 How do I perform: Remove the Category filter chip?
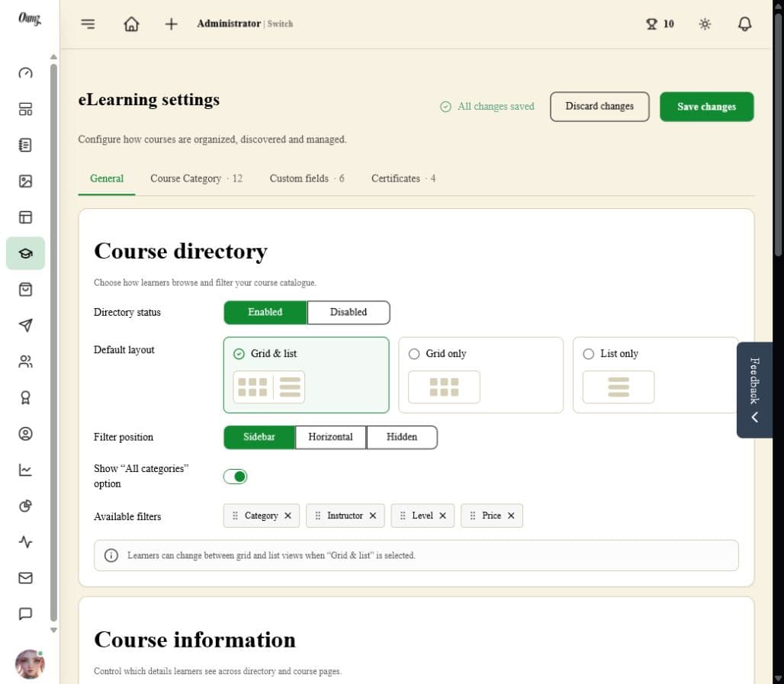pos(288,515)
